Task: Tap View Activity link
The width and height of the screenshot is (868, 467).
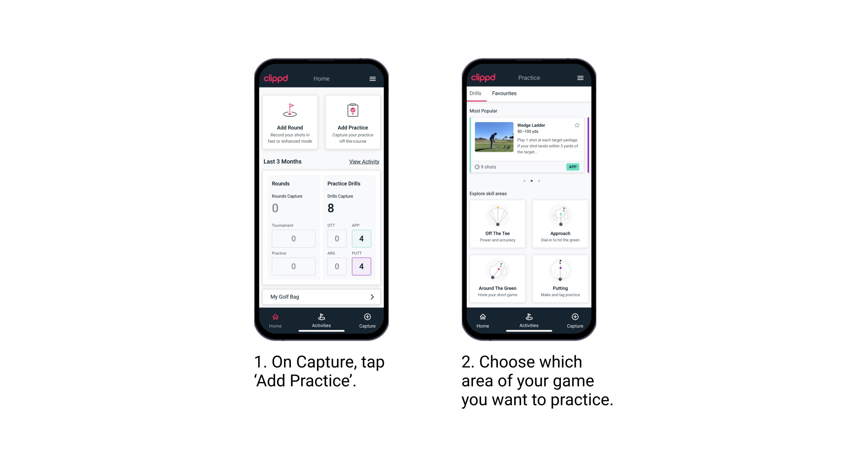Action: click(x=364, y=162)
